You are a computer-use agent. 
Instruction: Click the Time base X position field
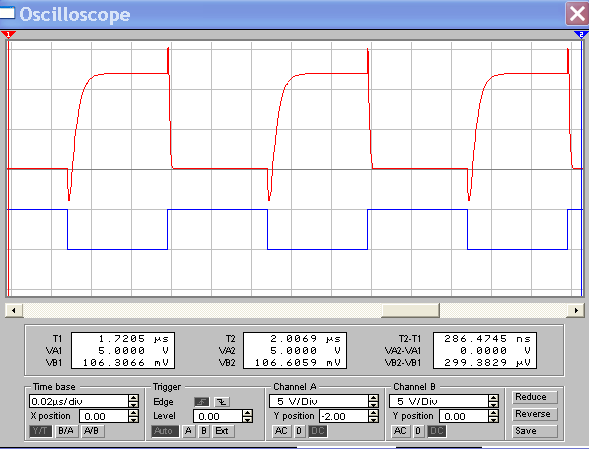pyautogui.click(x=104, y=416)
